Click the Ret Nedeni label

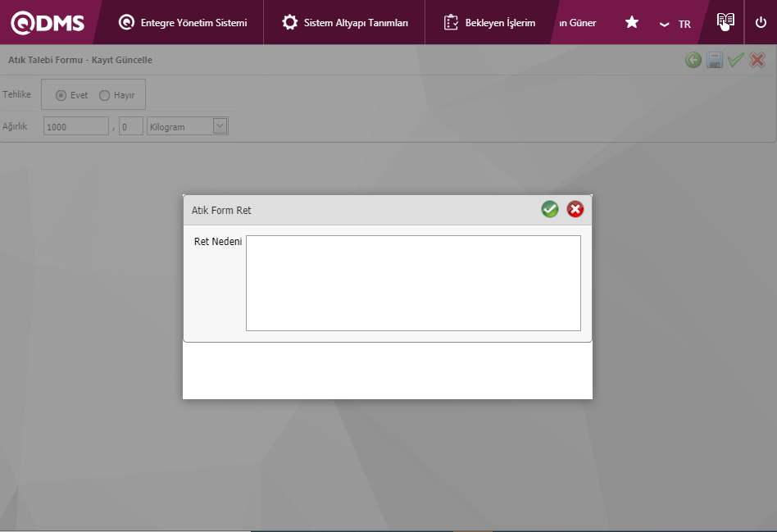tap(218, 242)
